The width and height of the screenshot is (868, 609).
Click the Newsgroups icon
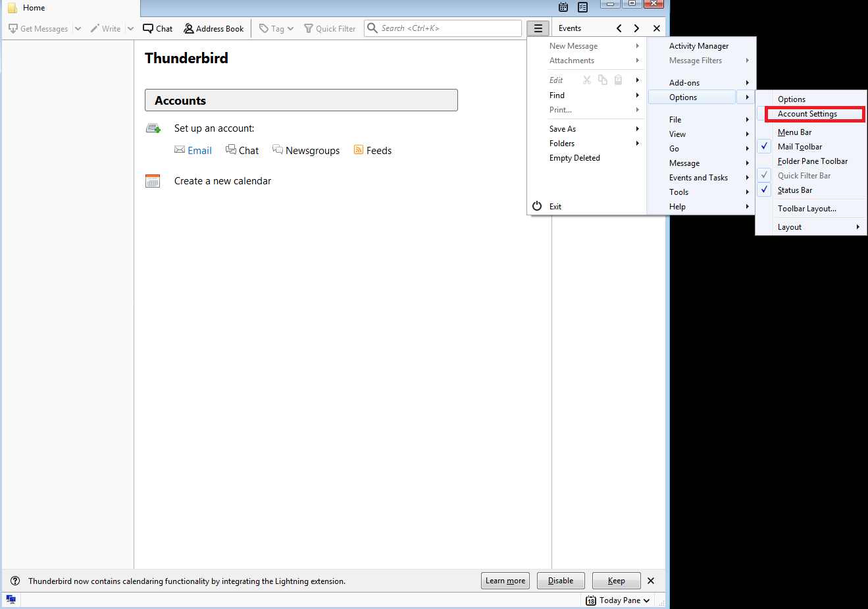pos(278,149)
